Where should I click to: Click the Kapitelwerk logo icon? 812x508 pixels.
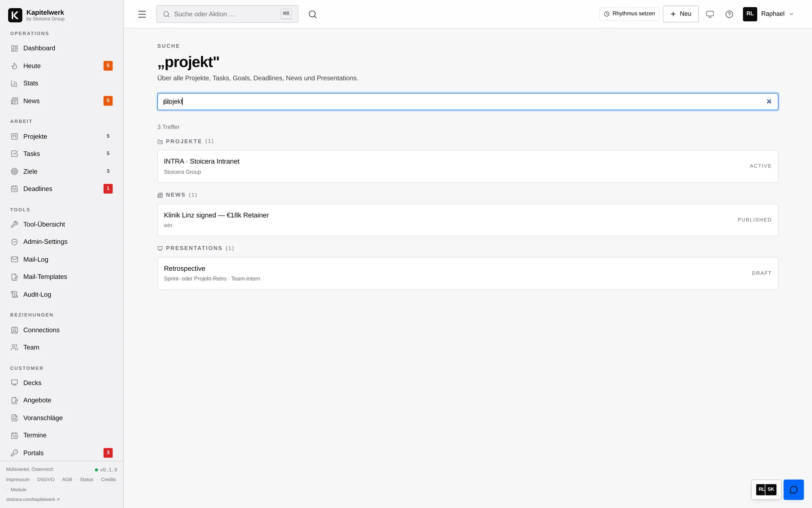pos(15,15)
